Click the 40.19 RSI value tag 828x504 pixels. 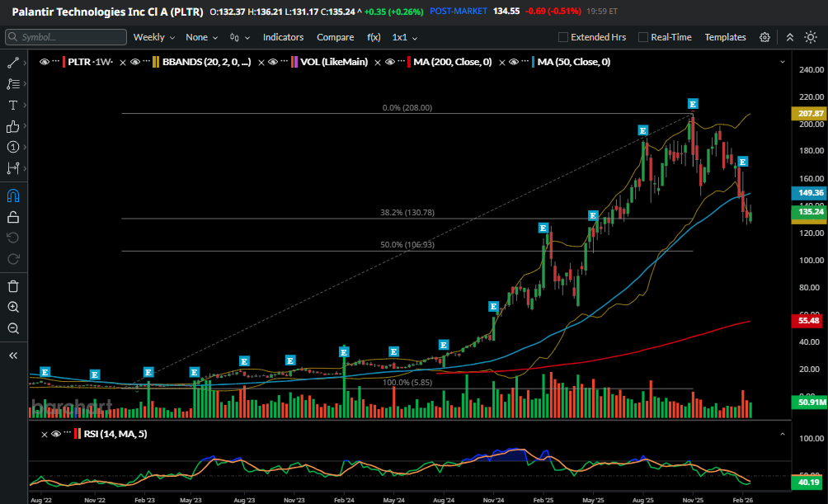pos(807,483)
